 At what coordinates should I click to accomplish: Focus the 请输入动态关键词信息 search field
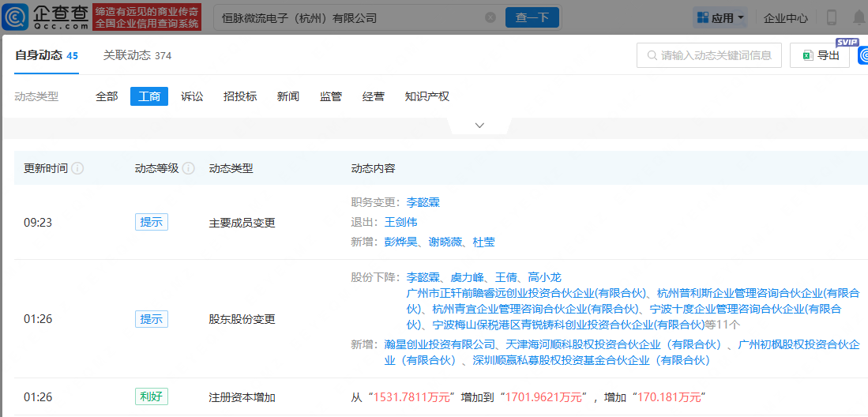point(709,55)
